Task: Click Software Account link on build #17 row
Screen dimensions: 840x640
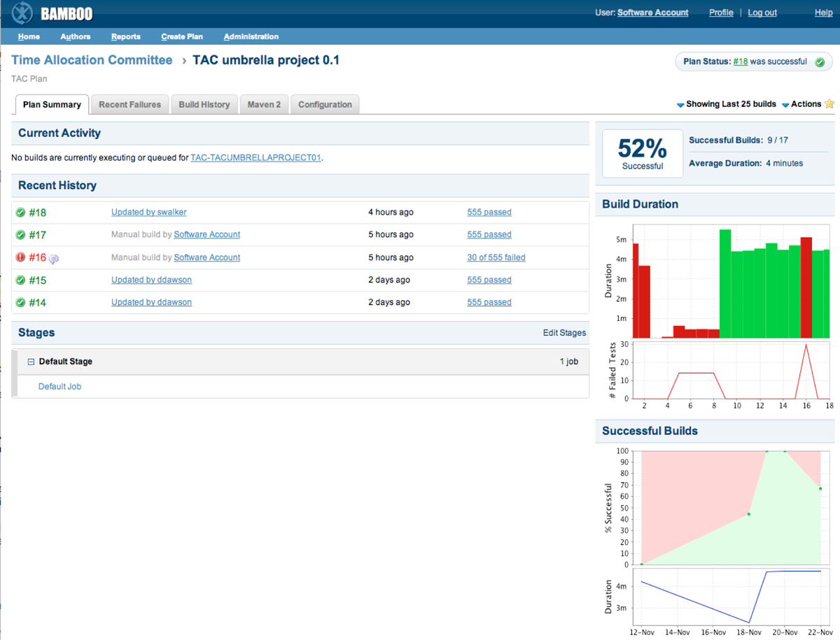Action: [x=207, y=234]
